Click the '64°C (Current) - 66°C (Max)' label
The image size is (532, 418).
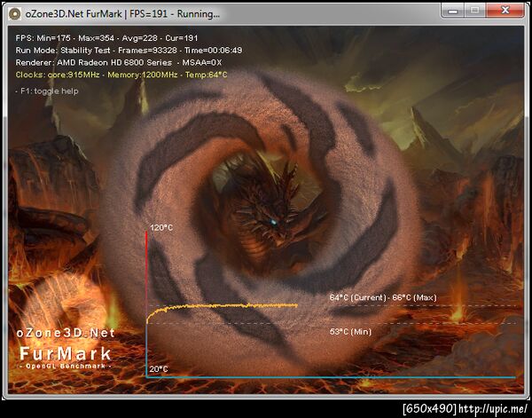coord(383,297)
